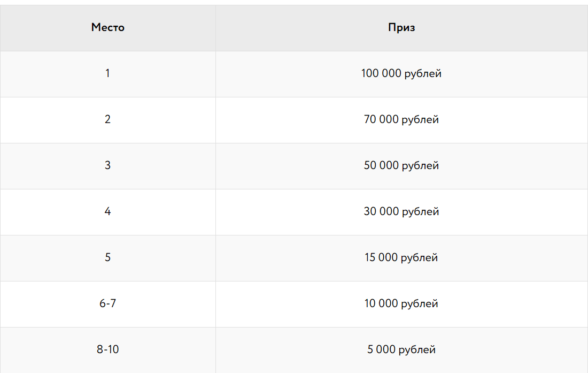This screenshot has width=588, height=373.
Task: Click the word рублей in 8-10 row
Action: (x=417, y=350)
